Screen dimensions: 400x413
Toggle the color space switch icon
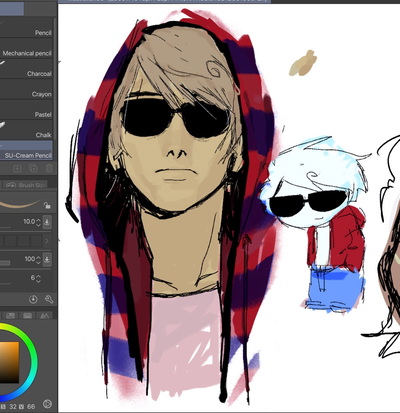[48, 404]
